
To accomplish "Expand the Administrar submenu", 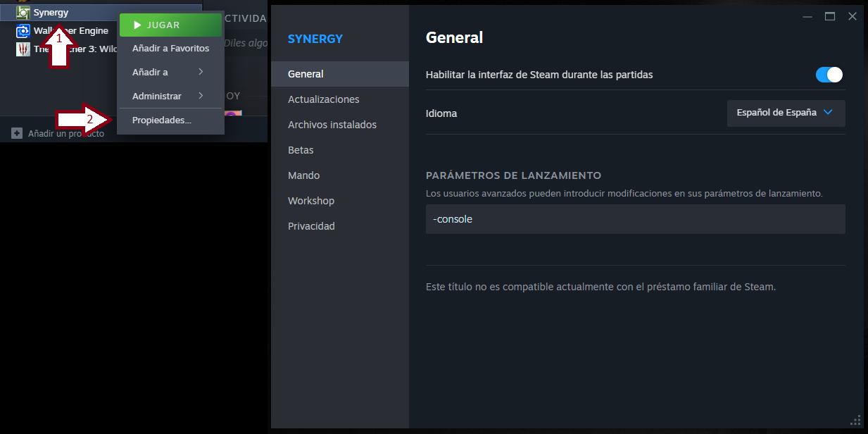I will point(170,96).
